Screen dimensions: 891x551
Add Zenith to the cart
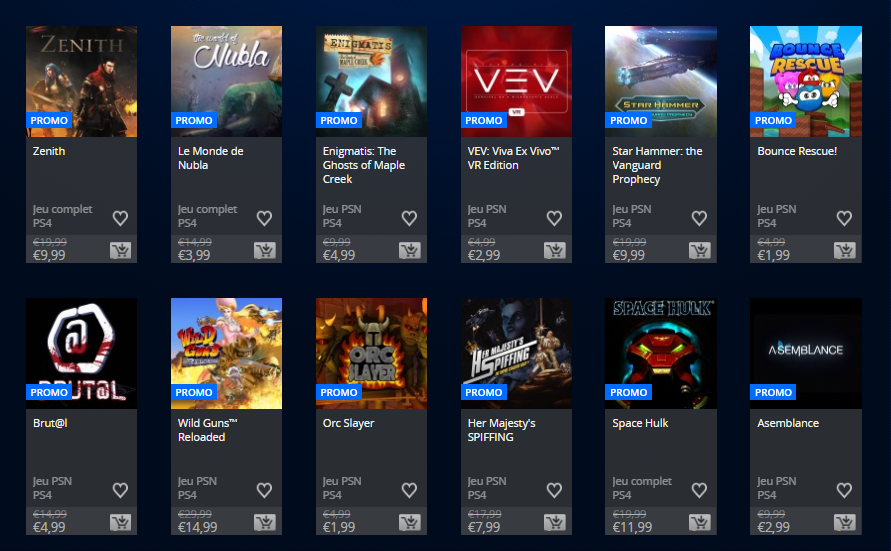120,251
